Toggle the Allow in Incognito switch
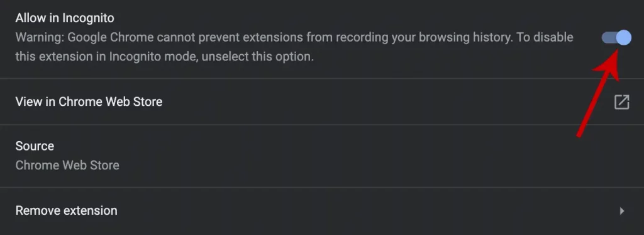 click(616, 37)
